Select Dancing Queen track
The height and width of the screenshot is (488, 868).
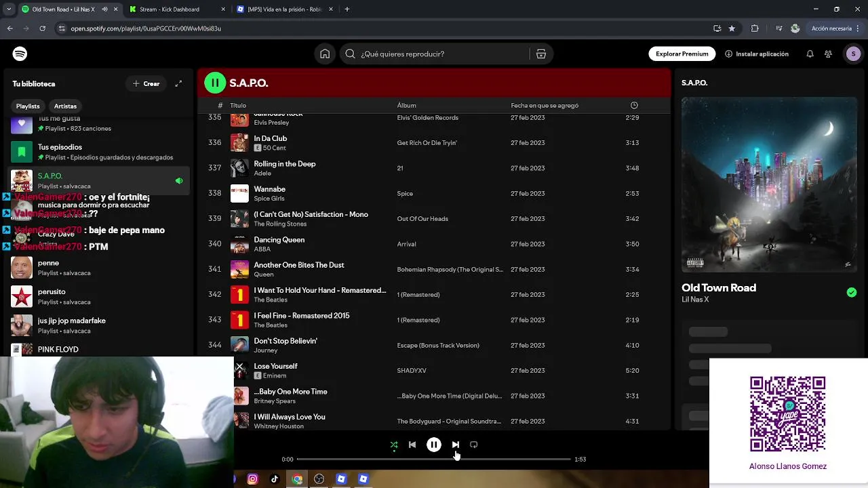279,240
